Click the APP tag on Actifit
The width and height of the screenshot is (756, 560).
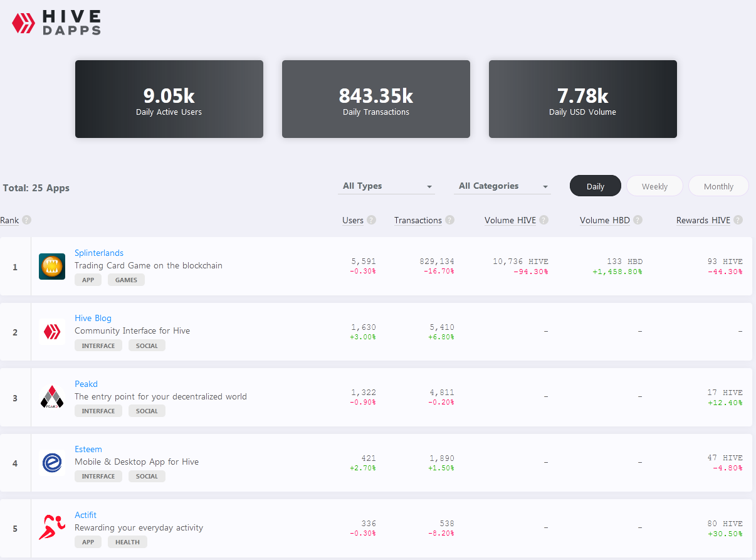(88, 542)
